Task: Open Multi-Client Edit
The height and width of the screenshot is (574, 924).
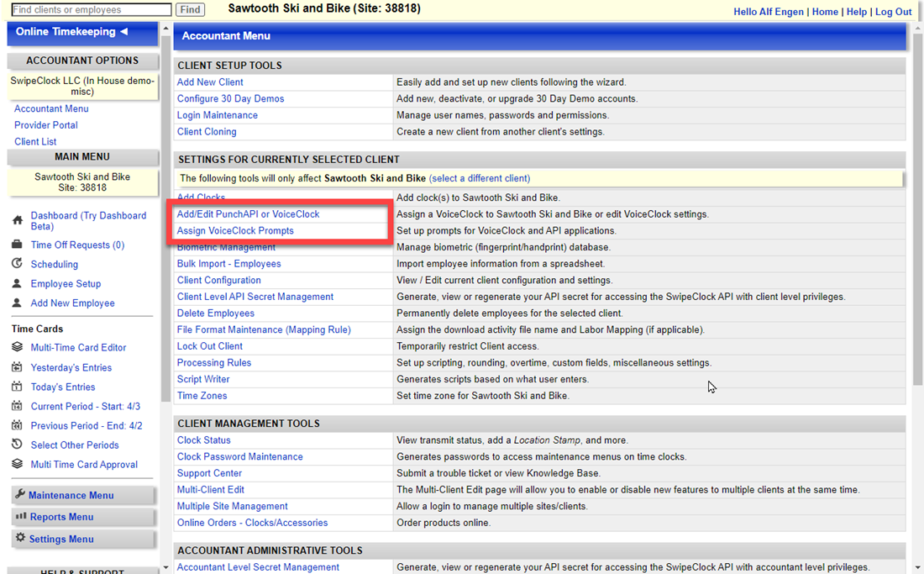Action: (210, 489)
